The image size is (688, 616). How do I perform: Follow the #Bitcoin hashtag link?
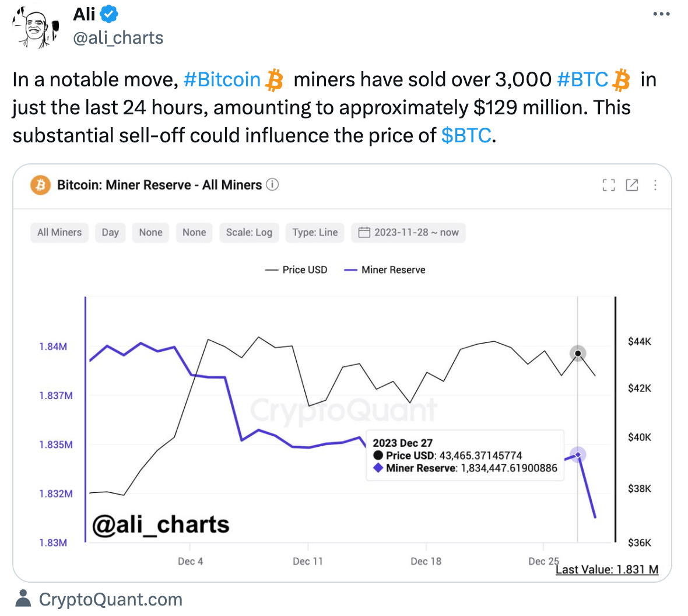[x=222, y=79]
